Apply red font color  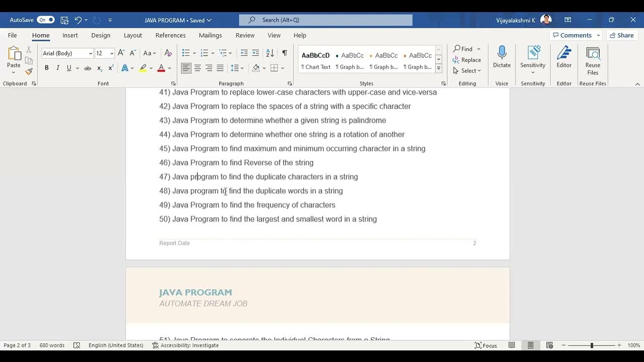tap(161, 68)
